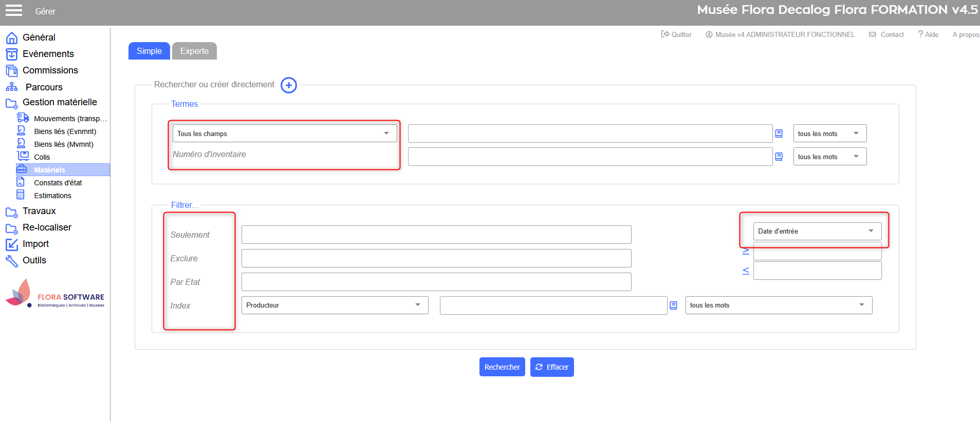The image size is (980, 422).
Task: Switch to the Experte tab
Action: 194,51
